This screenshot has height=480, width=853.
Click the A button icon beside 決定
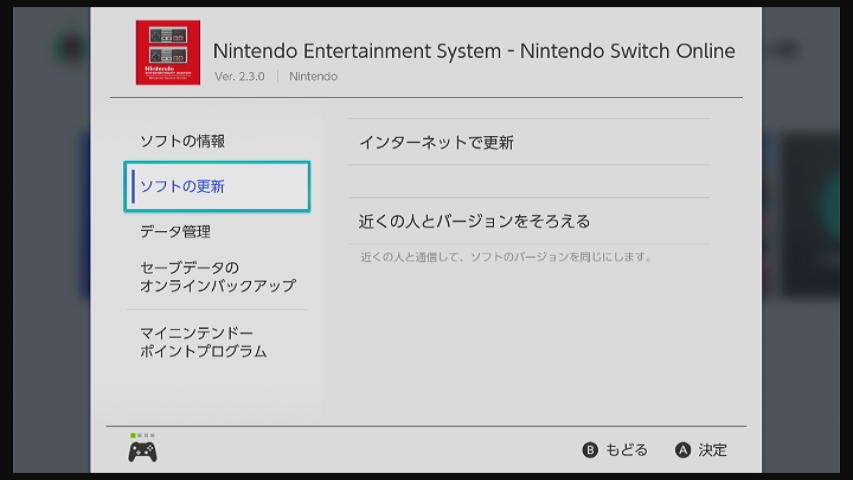683,450
